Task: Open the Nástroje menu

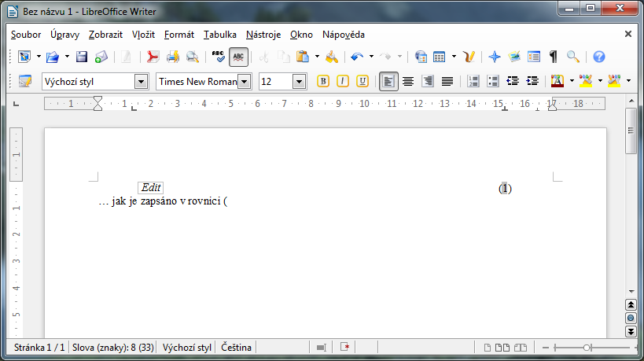Action: [x=263, y=35]
